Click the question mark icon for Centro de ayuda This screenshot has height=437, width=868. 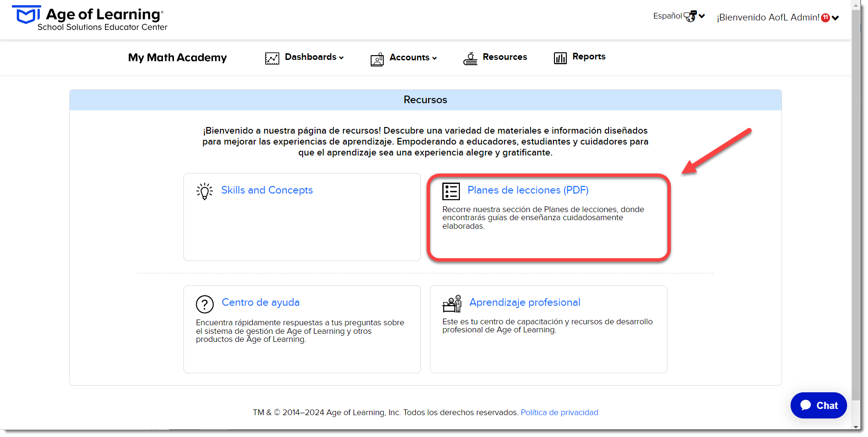click(x=205, y=304)
